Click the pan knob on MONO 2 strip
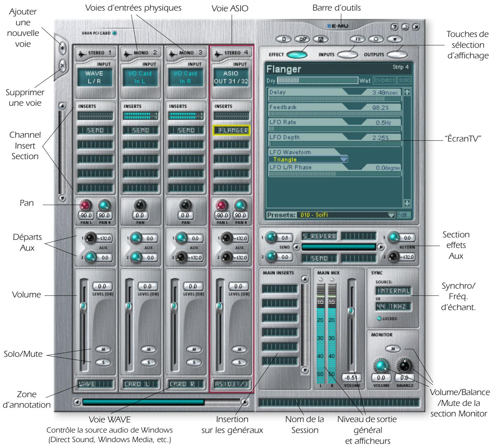492x448 pixels. click(x=140, y=206)
